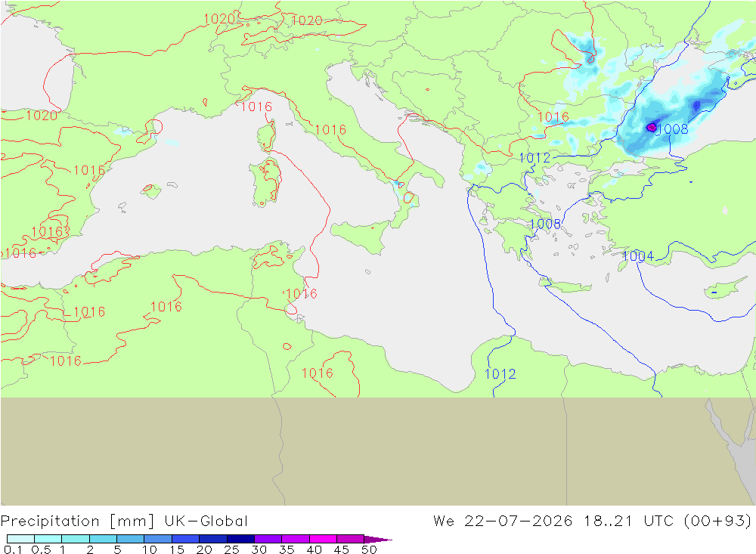Image resolution: width=756 pixels, height=554 pixels.
Task: Click the '18..21 UTC' time text
Action: click(628, 522)
